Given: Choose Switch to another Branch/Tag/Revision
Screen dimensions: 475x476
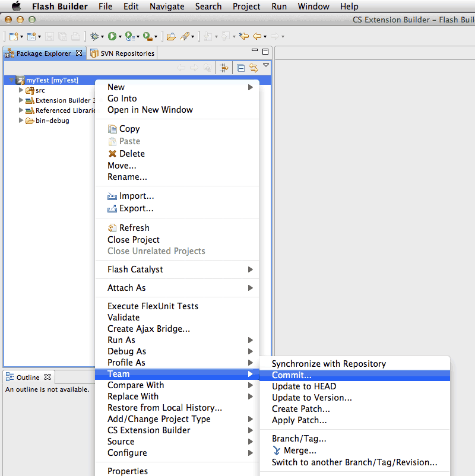Looking at the screenshot, I should coord(354,462).
